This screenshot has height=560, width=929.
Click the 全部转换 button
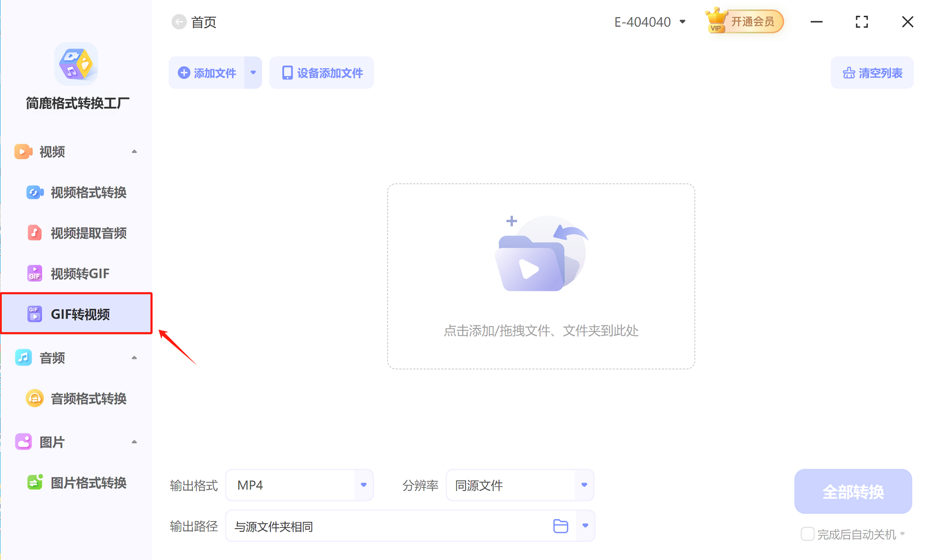pos(853,491)
